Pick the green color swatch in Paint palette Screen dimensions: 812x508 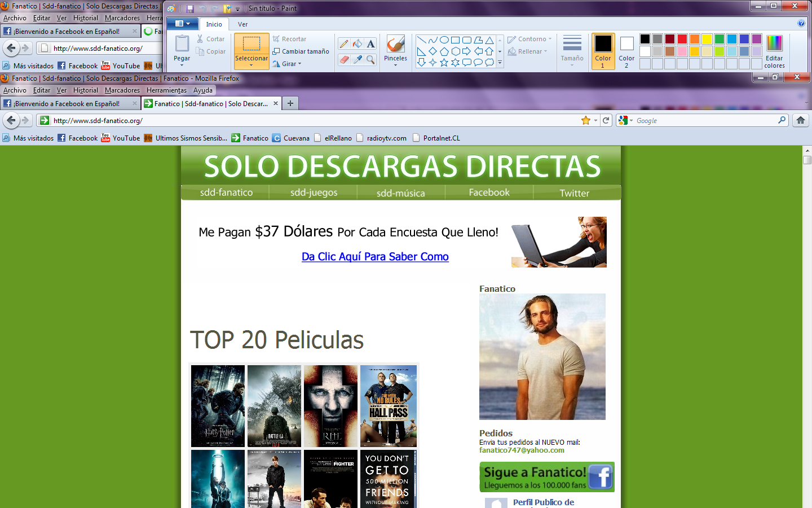coord(720,39)
